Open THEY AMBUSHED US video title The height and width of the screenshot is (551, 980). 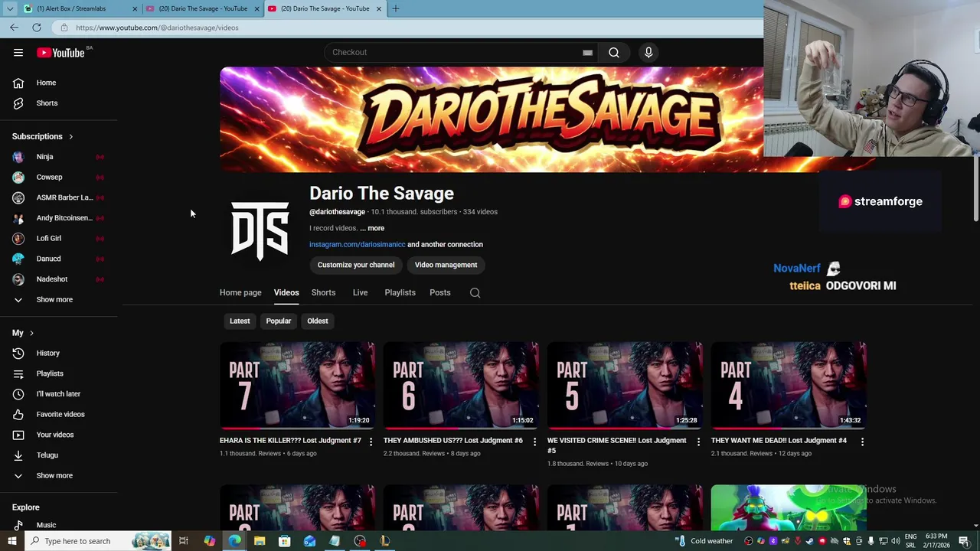pos(453,441)
